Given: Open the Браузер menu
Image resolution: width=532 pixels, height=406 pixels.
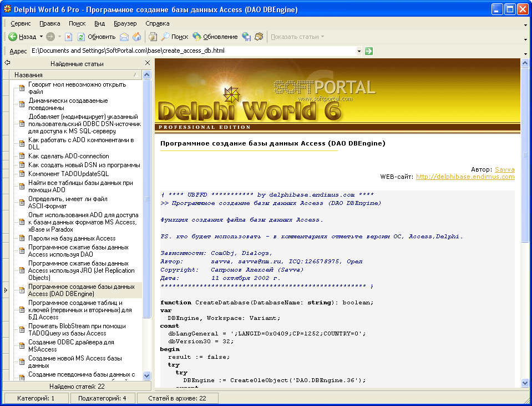Looking at the screenshot, I should click(x=125, y=23).
